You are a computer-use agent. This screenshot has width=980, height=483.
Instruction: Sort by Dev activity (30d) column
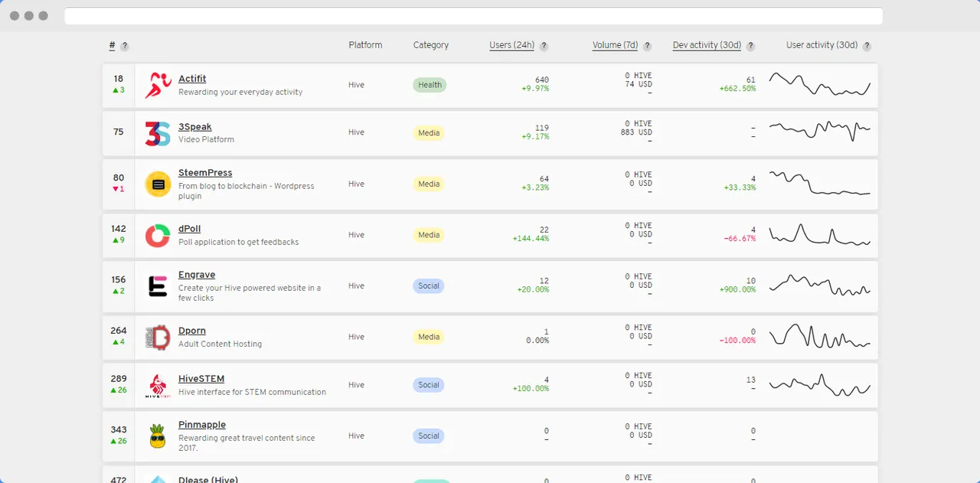(x=707, y=45)
